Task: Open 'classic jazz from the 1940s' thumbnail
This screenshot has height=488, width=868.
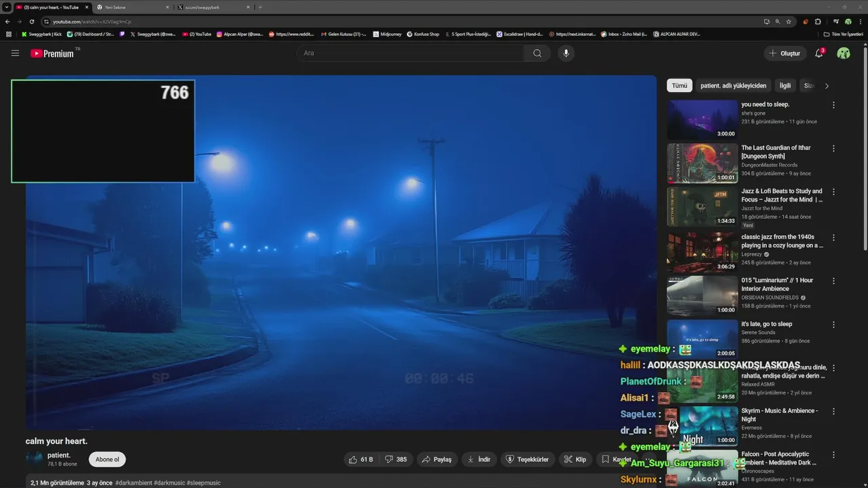Action: [702, 253]
